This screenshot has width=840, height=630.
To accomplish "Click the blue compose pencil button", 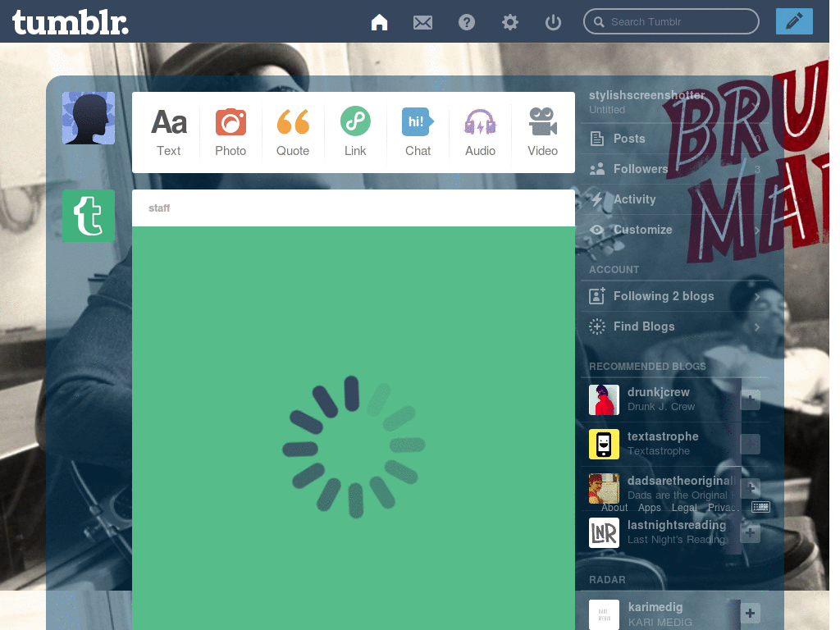I will point(794,21).
